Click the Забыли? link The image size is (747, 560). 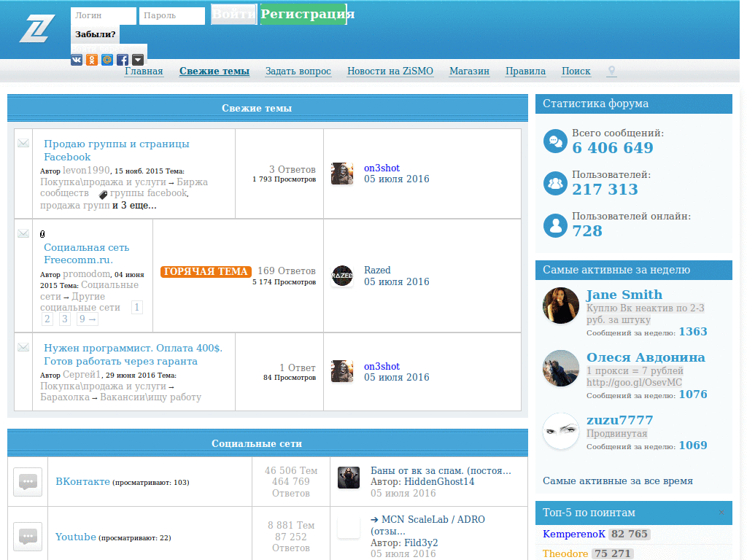pyautogui.click(x=96, y=34)
